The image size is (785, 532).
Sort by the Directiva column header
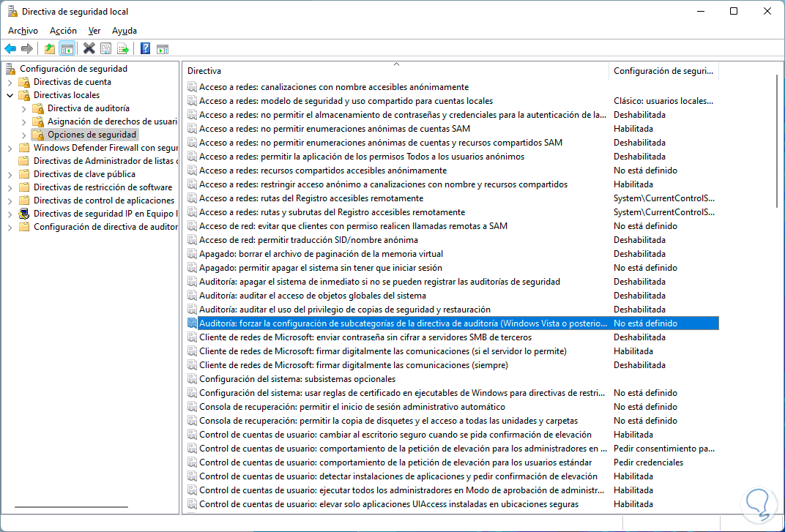pos(395,71)
